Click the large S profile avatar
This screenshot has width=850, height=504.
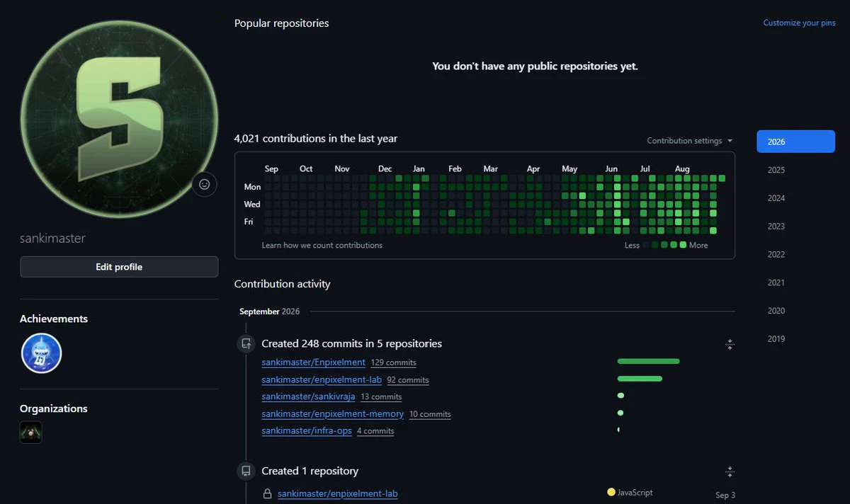click(x=119, y=119)
